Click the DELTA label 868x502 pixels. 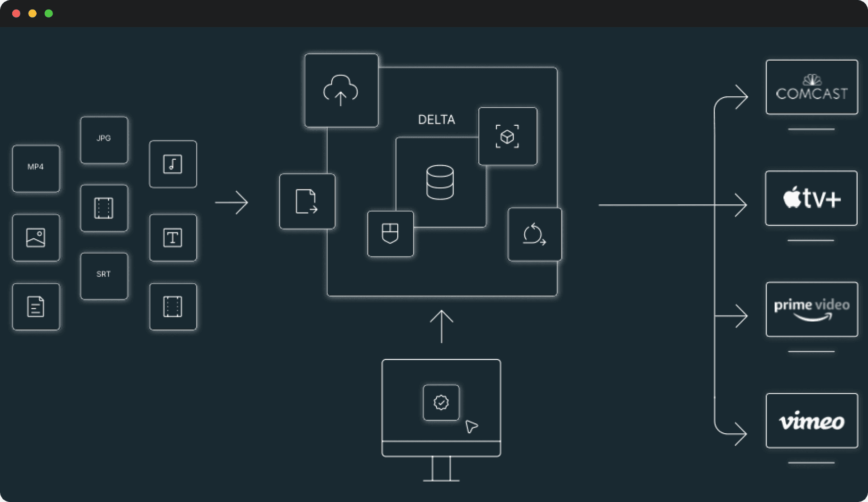point(436,120)
